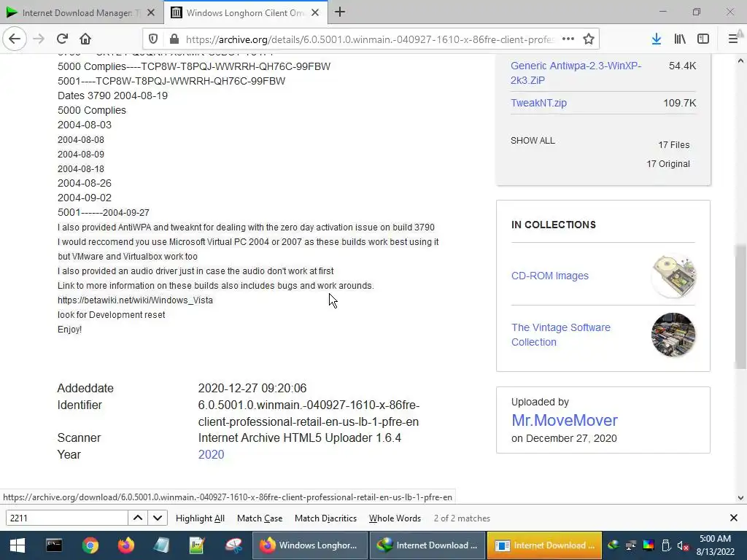The image size is (747, 560).
Task: Launch Command Prompt from taskbar
Action: (54, 545)
